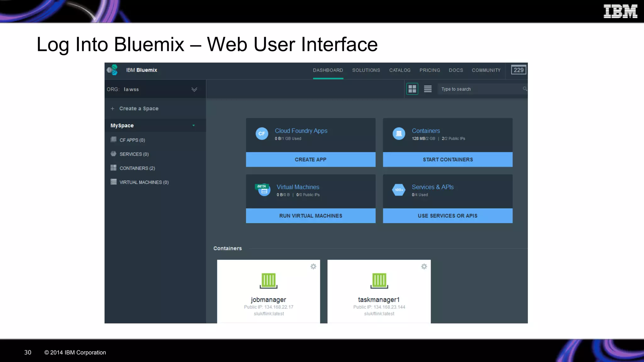Click the START CONTAINERS button

tap(448, 159)
